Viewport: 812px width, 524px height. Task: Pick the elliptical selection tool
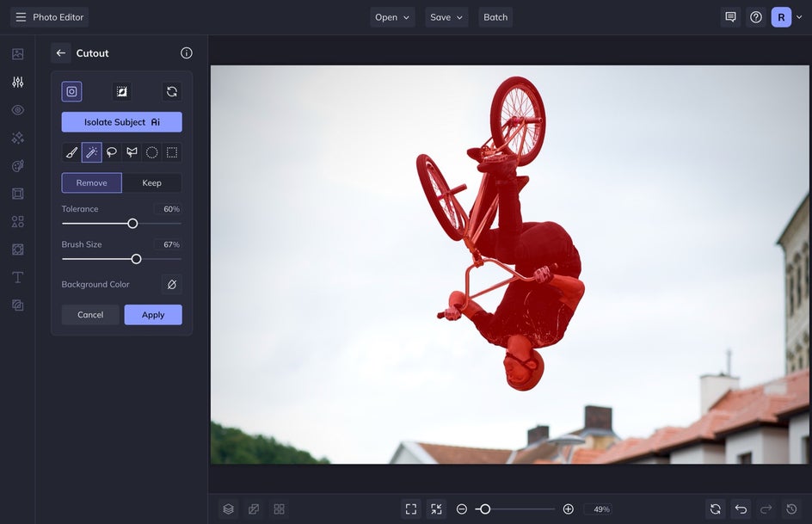[x=151, y=152]
